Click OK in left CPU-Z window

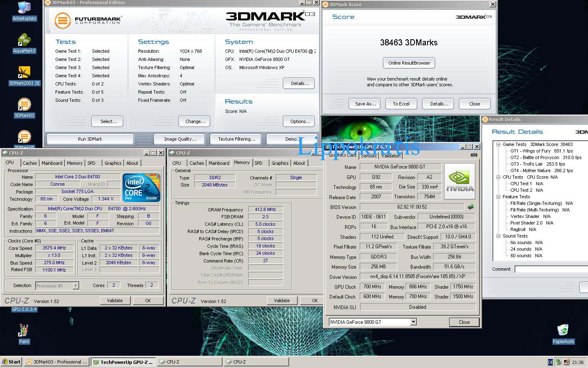pos(148,301)
